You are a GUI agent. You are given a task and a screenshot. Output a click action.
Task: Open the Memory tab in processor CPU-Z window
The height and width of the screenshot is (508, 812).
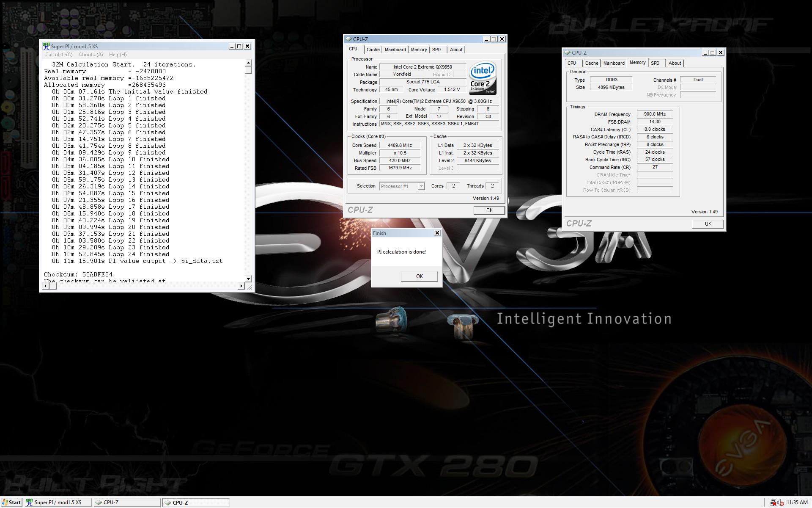click(x=419, y=50)
